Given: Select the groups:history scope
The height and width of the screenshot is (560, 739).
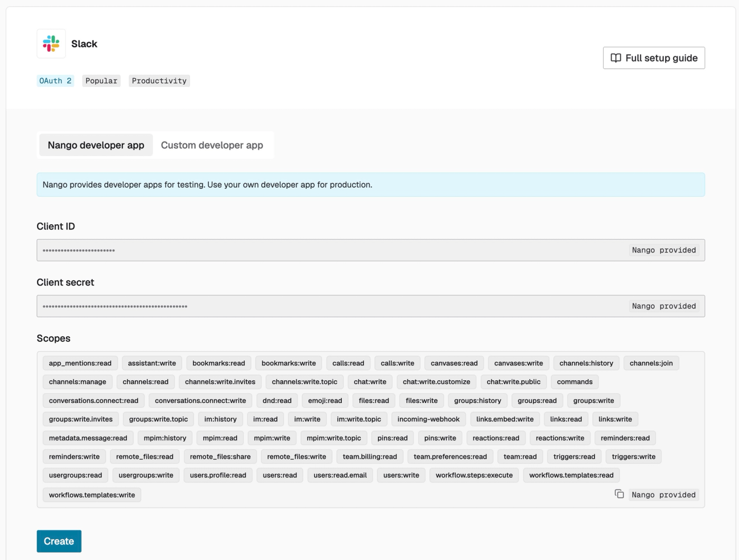Looking at the screenshot, I should click(478, 400).
